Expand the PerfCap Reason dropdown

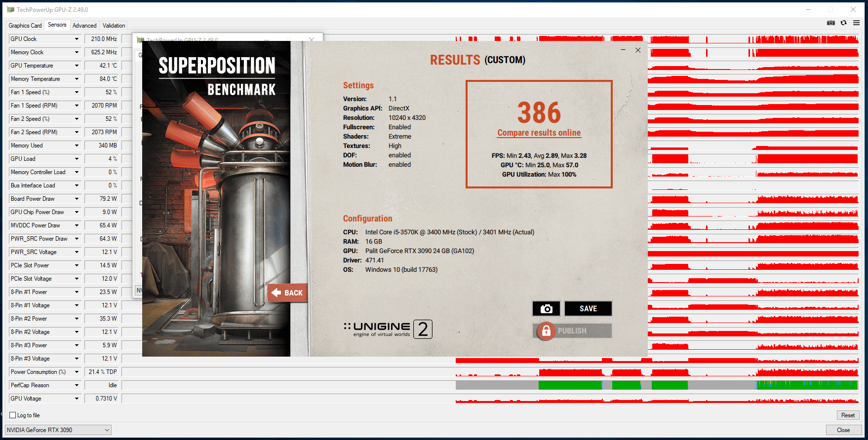tap(77, 385)
